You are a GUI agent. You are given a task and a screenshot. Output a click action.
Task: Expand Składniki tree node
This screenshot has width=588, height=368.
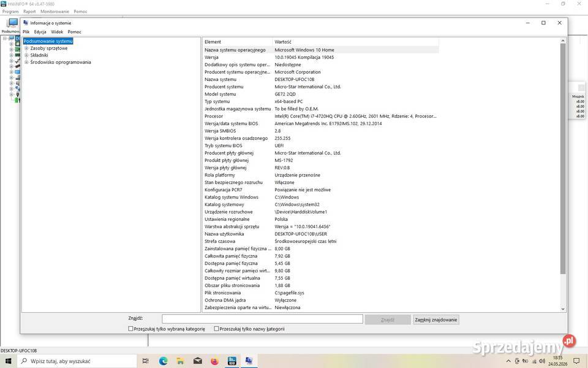point(26,55)
